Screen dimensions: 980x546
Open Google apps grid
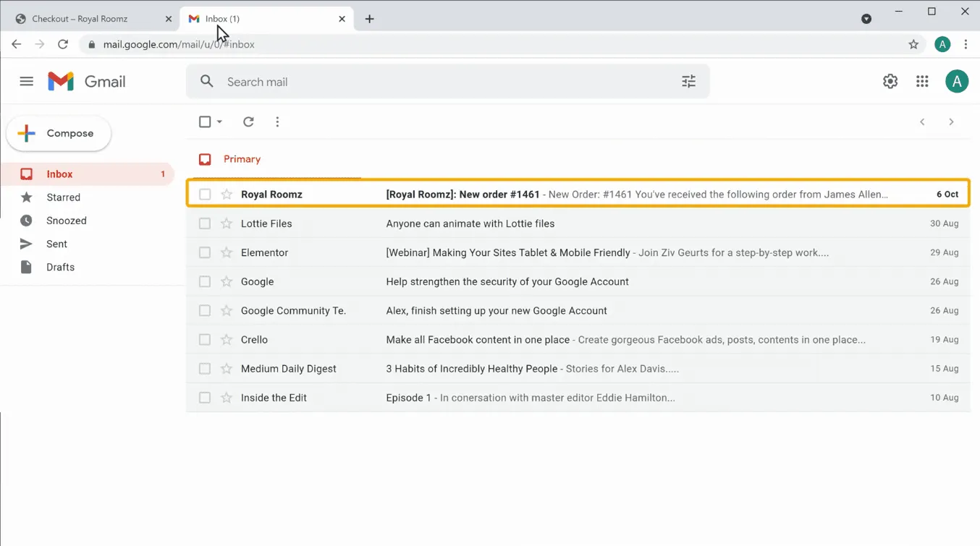point(922,82)
